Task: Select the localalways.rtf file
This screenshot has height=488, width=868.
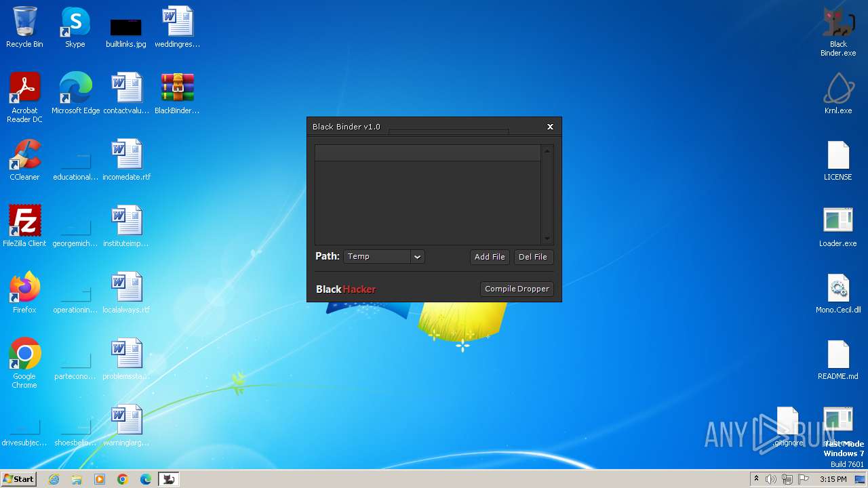Action: click(126, 293)
